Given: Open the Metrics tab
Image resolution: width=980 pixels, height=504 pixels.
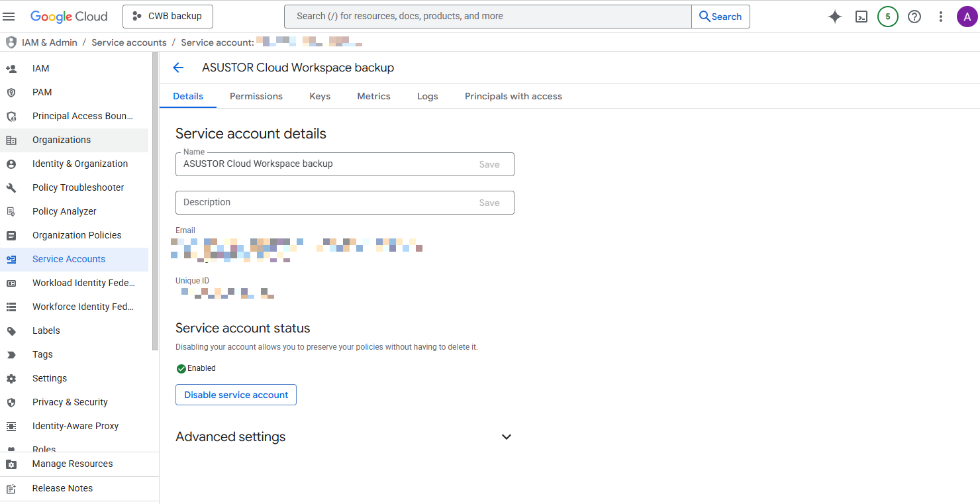Looking at the screenshot, I should click(x=374, y=96).
